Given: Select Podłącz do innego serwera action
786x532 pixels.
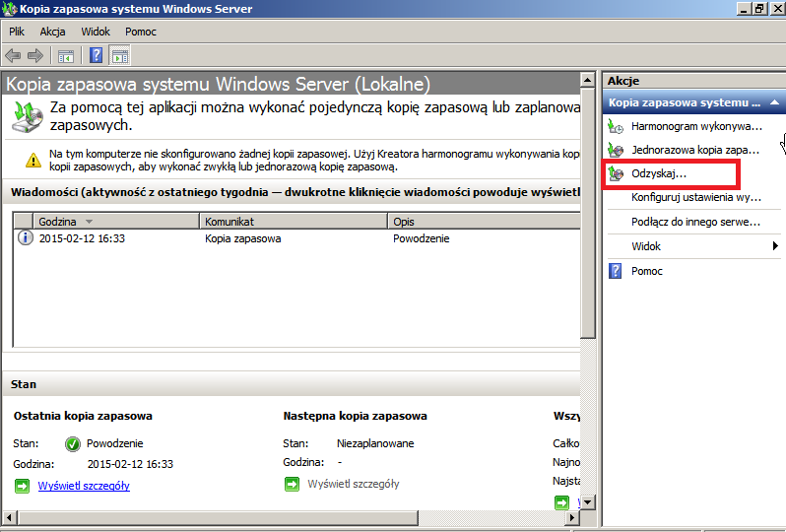Looking at the screenshot, I should tap(695, 222).
